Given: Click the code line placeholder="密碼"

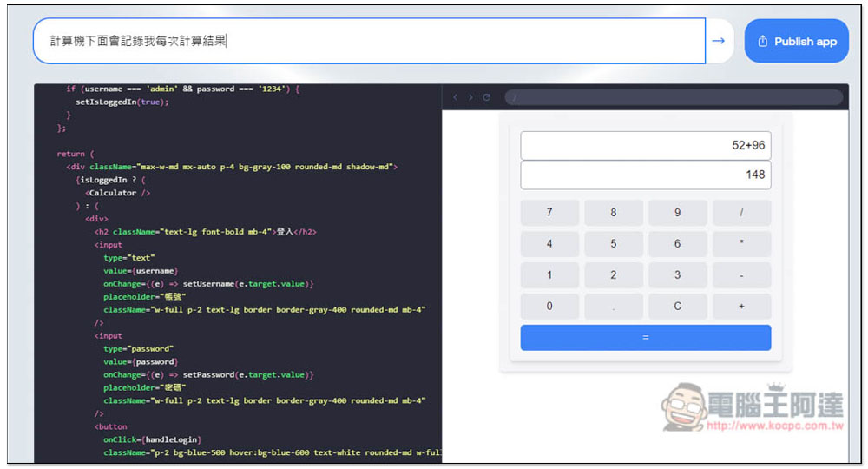Looking at the screenshot, I should point(144,387).
